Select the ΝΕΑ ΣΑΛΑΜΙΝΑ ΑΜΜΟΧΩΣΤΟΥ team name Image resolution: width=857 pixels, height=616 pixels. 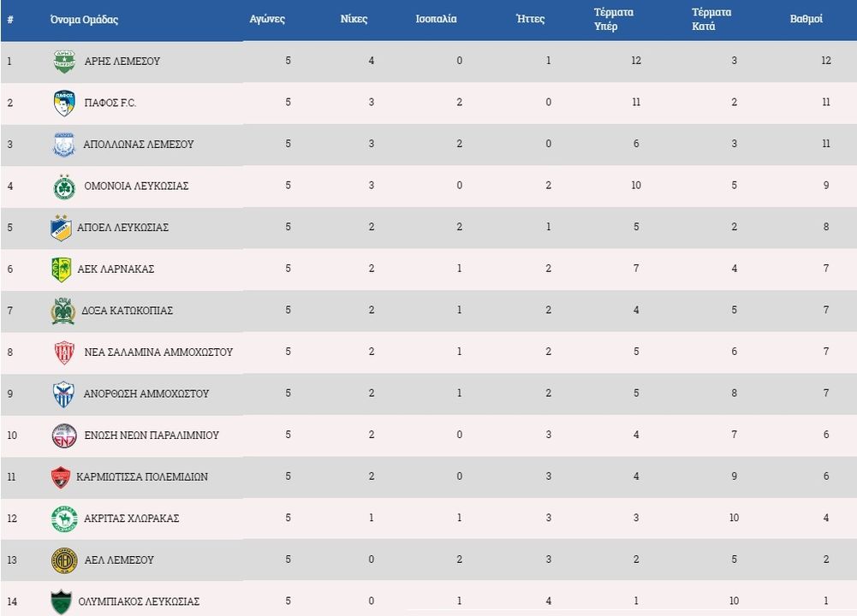(x=158, y=352)
